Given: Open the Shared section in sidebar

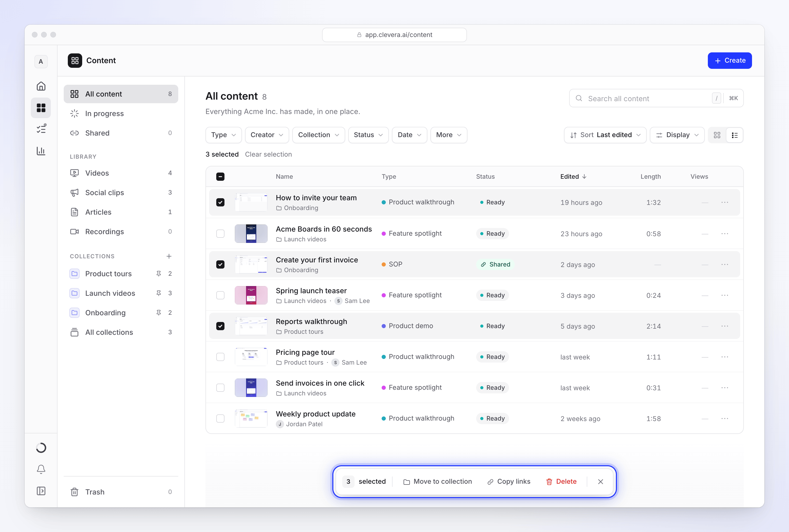Looking at the screenshot, I should click(x=121, y=133).
